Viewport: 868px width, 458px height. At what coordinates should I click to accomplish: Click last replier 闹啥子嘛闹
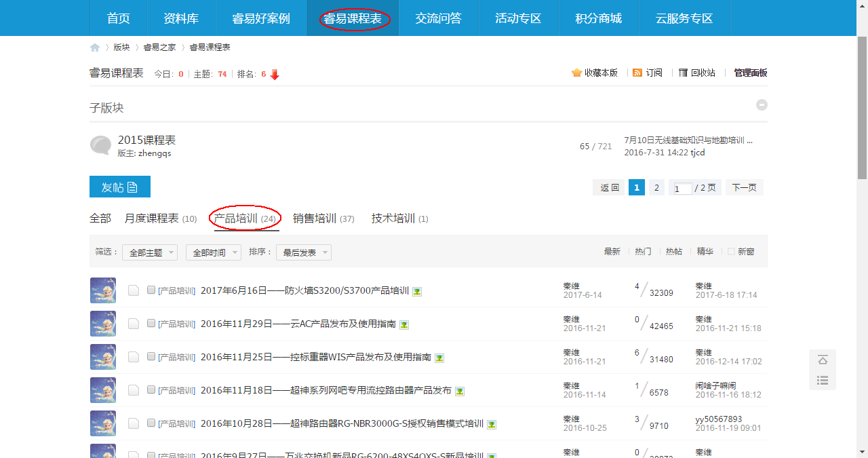pos(717,385)
